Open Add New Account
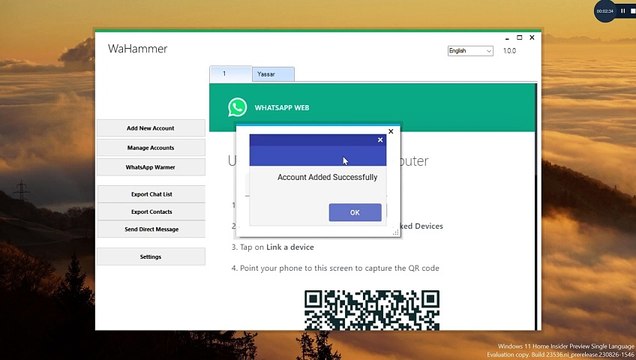 click(x=151, y=128)
